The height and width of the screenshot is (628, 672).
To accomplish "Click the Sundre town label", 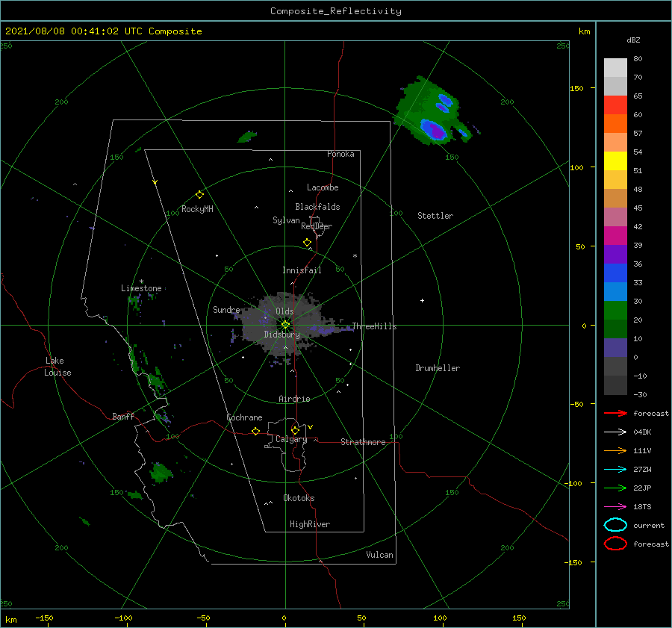I will (x=226, y=310).
